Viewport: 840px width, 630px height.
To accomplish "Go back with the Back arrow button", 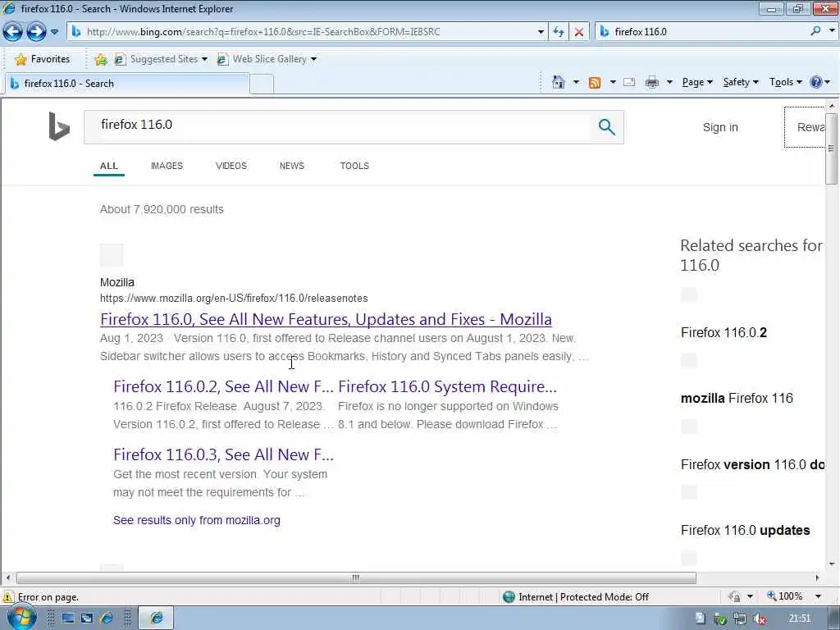I will (x=13, y=32).
